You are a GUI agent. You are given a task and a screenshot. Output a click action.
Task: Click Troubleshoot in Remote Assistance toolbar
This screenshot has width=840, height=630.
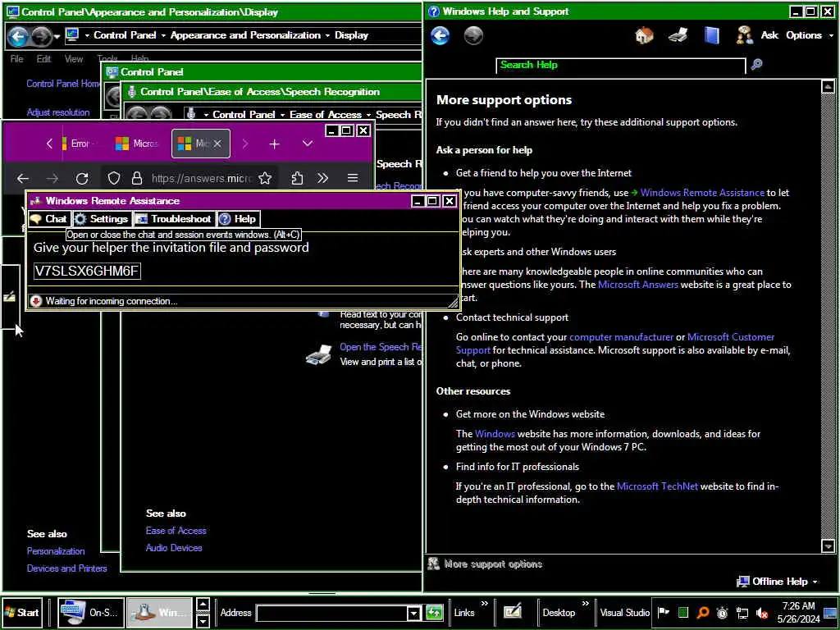[174, 218]
